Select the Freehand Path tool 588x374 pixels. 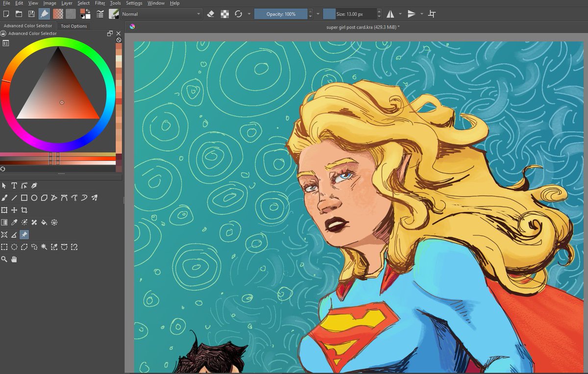(x=74, y=198)
